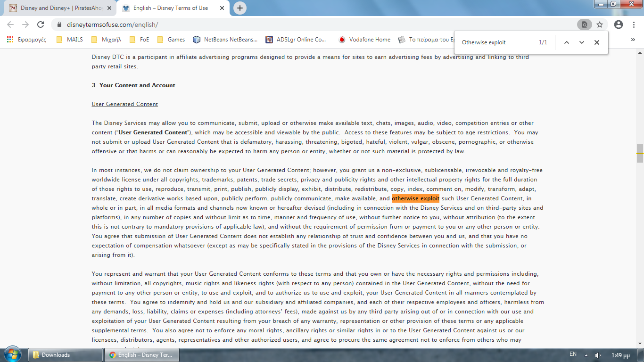Open the NetBeans bookmark
The width and height of the screenshot is (644, 362).
(x=225, y=40)
